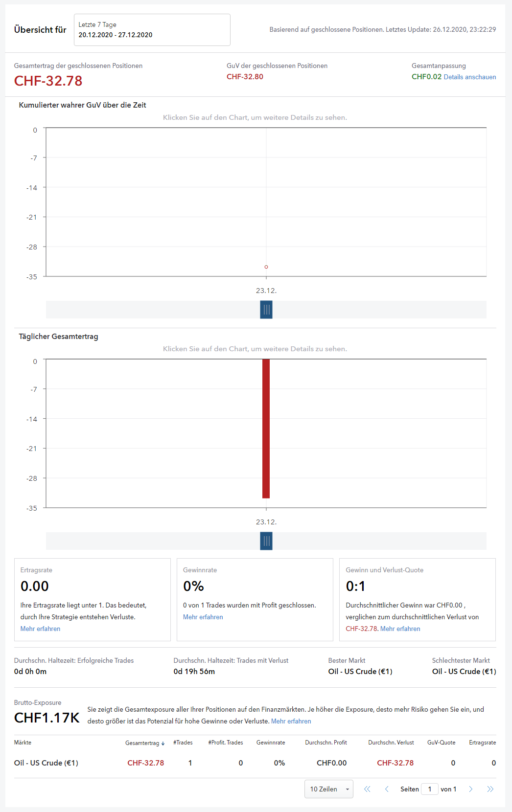The width and height of the screenshot is (512, 812).
Task: Click the previous page chevron
Action: coord(387,789)
